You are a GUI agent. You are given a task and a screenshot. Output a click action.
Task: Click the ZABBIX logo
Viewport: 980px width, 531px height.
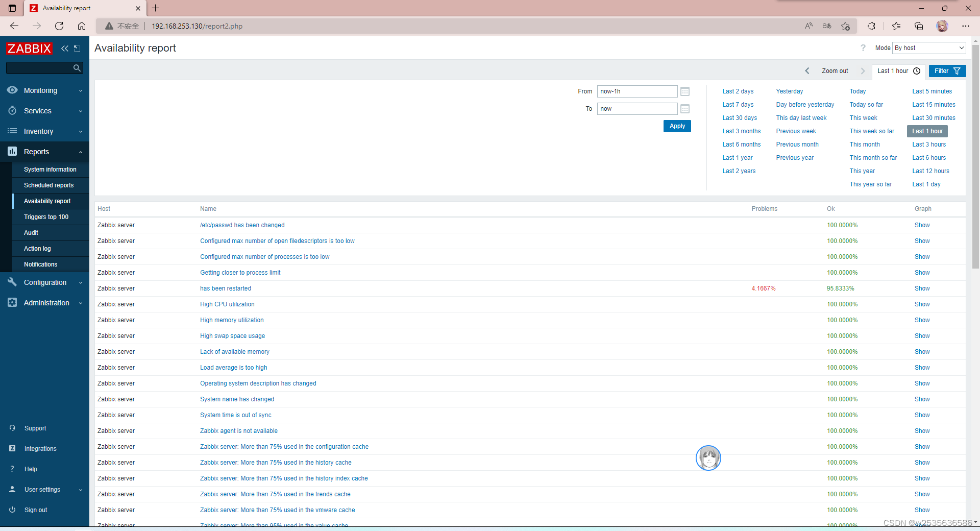pos(29,49)
